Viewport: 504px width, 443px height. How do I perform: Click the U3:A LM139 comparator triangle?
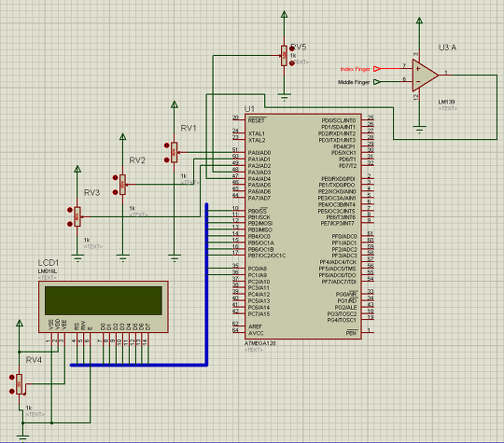coord(425,76)
